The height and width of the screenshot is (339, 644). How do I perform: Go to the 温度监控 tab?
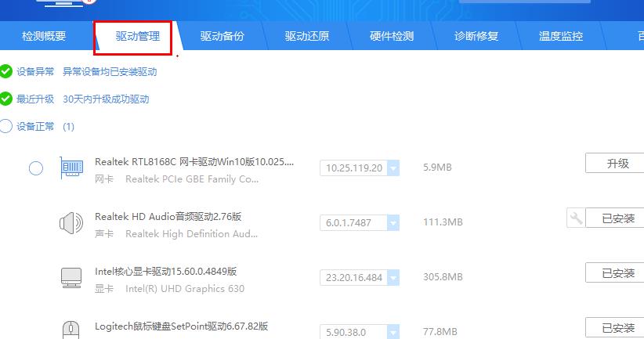560,36
